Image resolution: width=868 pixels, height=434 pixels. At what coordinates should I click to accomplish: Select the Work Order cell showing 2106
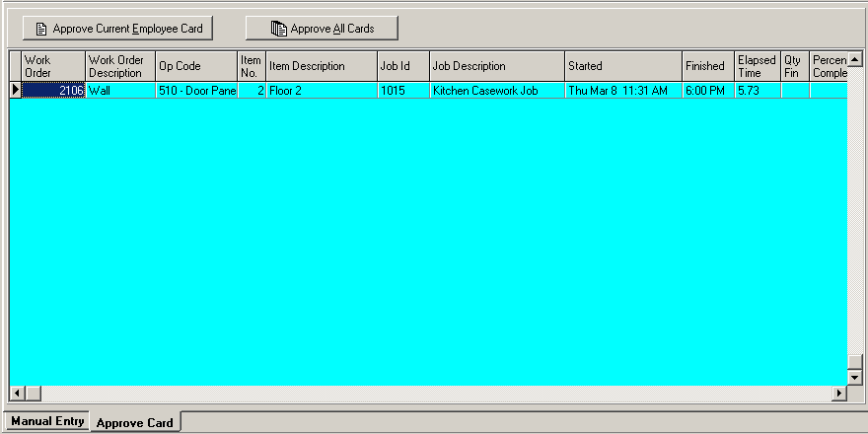coord(53,90)
